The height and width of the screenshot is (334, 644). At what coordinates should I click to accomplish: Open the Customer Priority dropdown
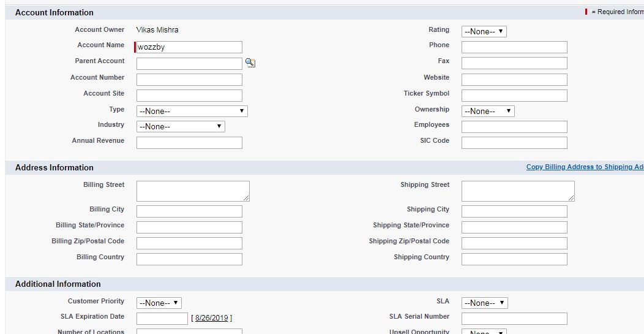coord(159,303)
